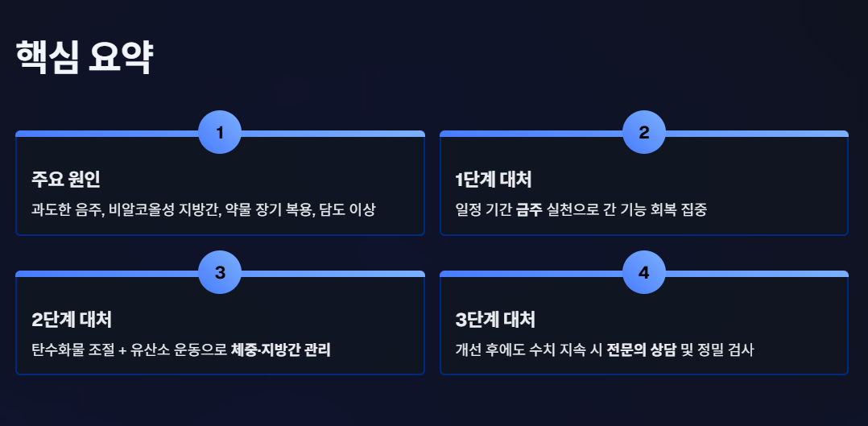Click the bold 전문의 상담 text
The width and height of the screenshot is (868, 426).
click(x=642, y=350)
